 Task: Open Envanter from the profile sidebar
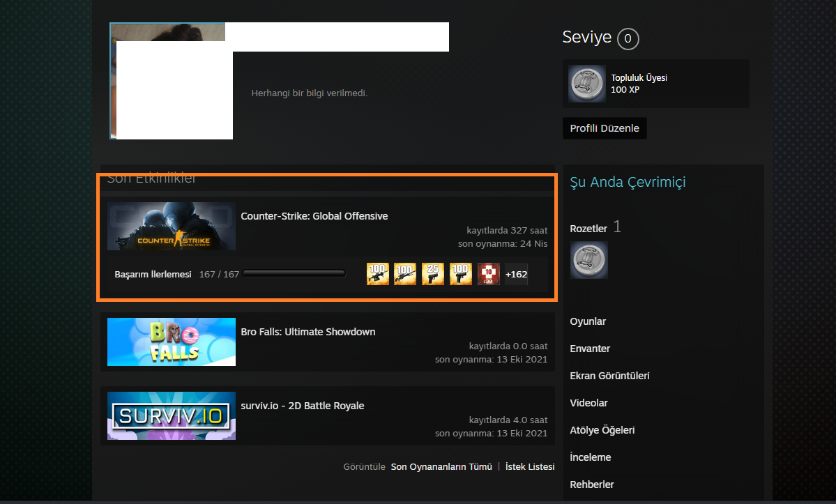(590, 349)
